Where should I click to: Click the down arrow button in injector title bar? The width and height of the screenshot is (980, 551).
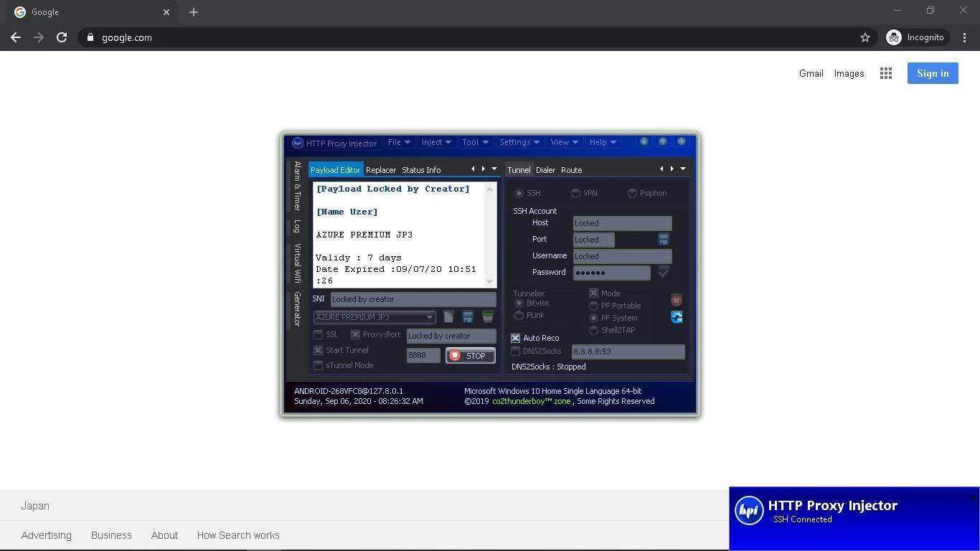644,141
